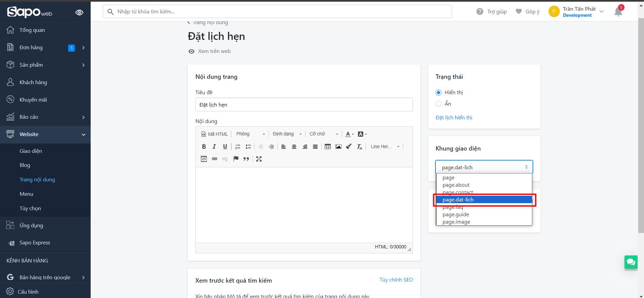The width and height of the screenshot is (644, 298).
Task: Open the background color picker
Action: pos(362,134)
